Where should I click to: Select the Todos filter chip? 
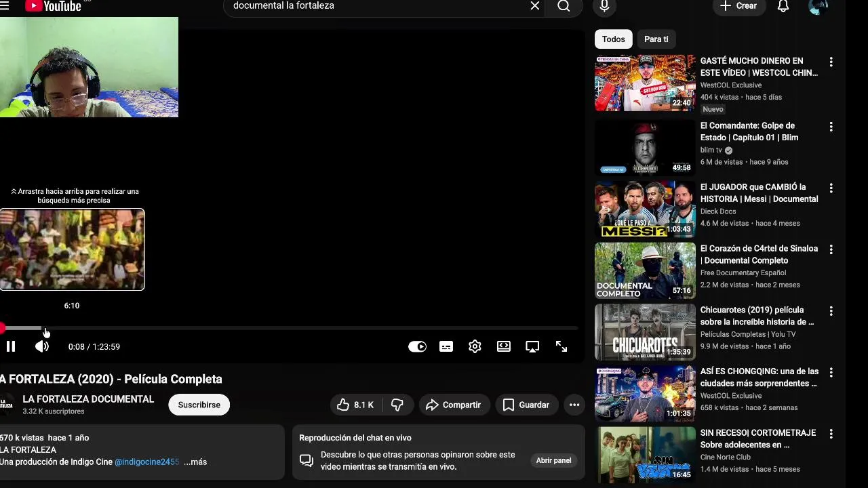pyautogui.click(x=614, y=39)
